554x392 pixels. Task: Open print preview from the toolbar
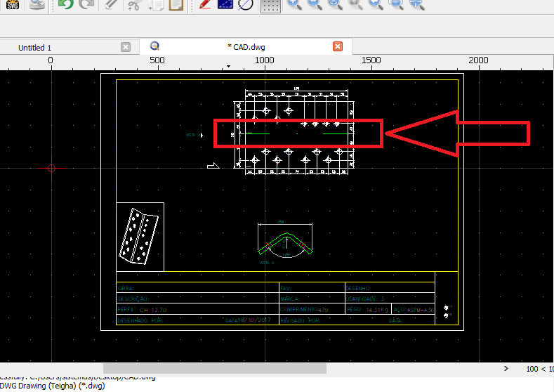click(x=38, y=5)
